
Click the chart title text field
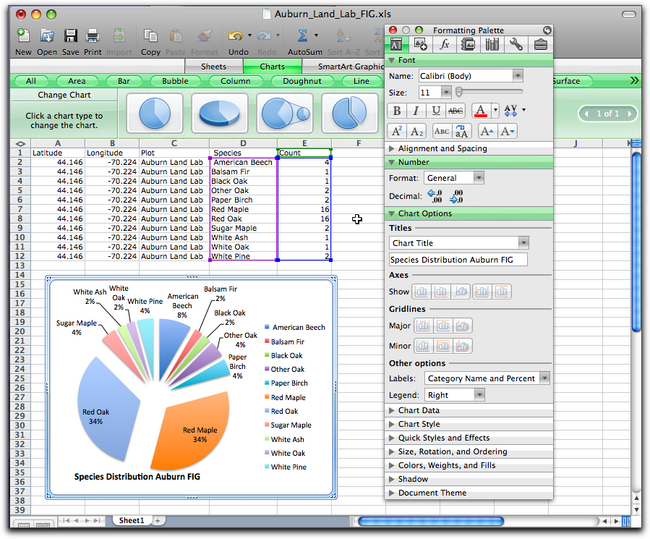click(457, 260)
